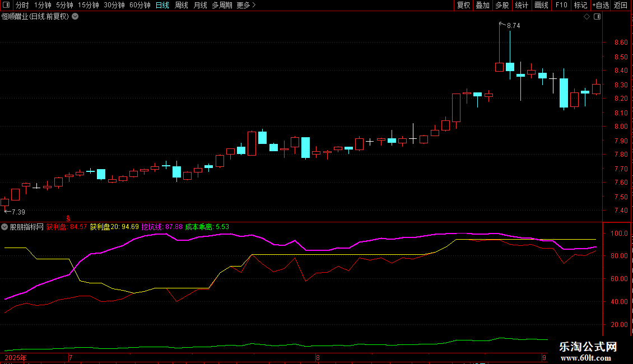
Task: Switch to 分时 intraday view
Action: (x=22, y=5)
